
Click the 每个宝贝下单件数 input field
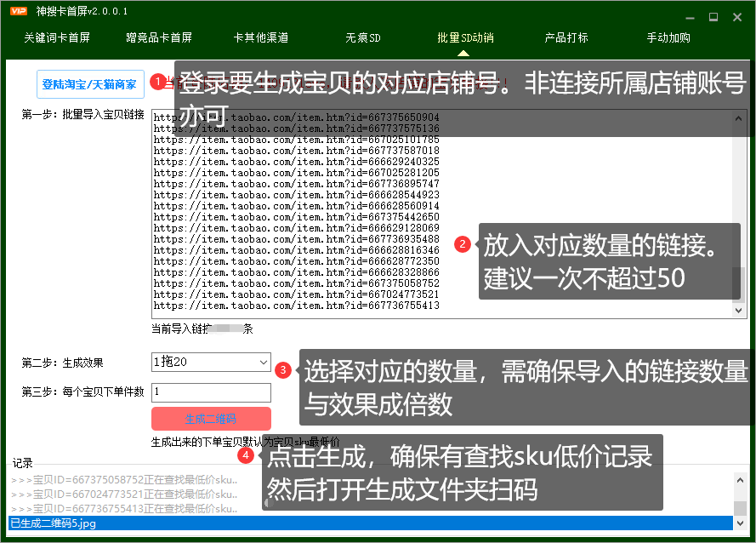pyautogui.click(x=210, y=391)
